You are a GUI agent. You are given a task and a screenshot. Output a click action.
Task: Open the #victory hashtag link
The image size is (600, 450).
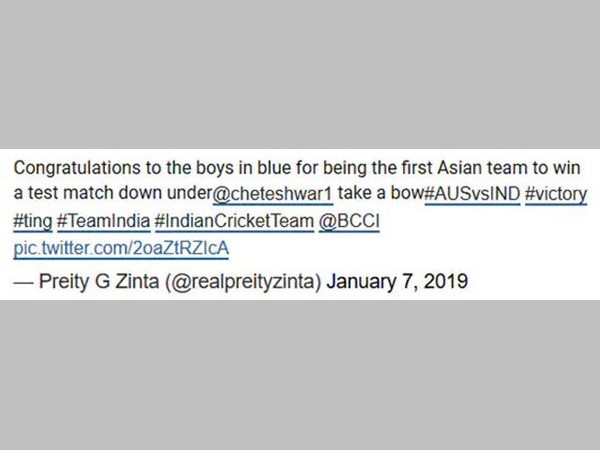click(x=557, y=193)
